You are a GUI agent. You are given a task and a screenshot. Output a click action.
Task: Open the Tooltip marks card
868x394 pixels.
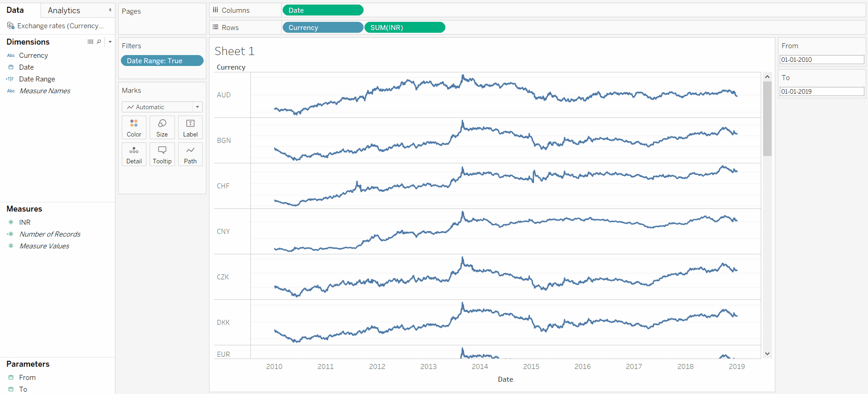(x=162, y=154)
